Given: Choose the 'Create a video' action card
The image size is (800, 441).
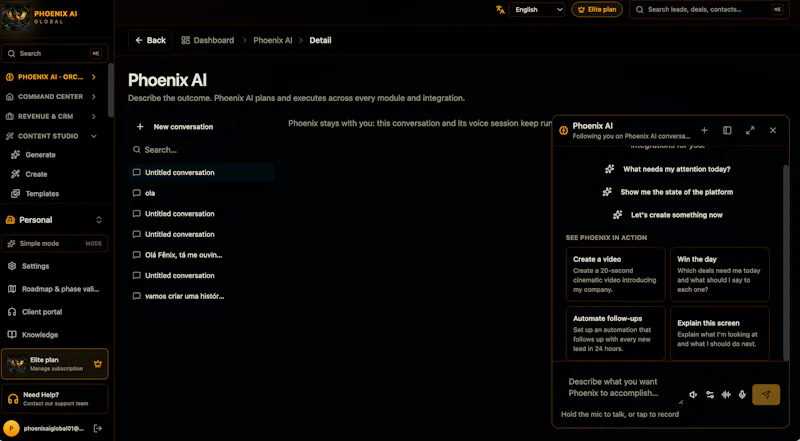Looking at the screenshot, I should click(616, 274).
